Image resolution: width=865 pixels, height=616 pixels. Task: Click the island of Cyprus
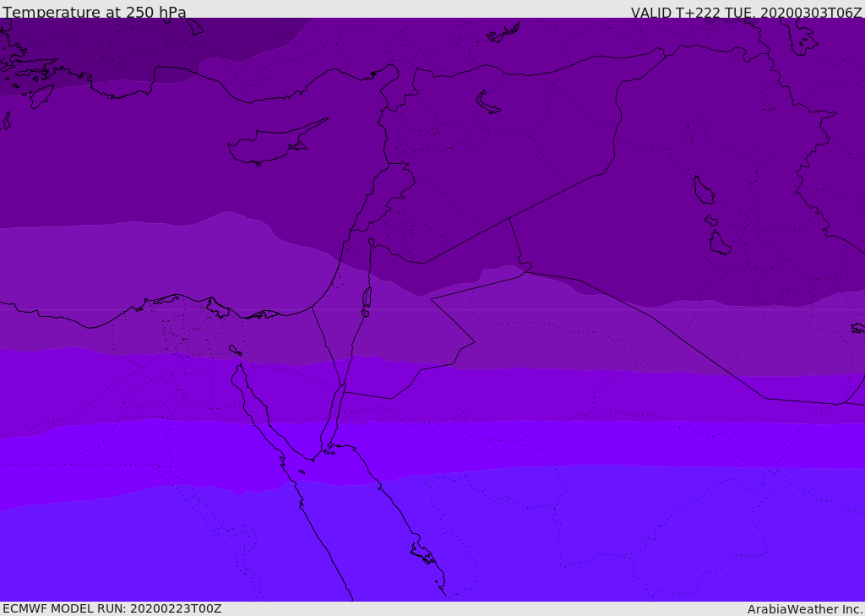click(x=276, y=144)
